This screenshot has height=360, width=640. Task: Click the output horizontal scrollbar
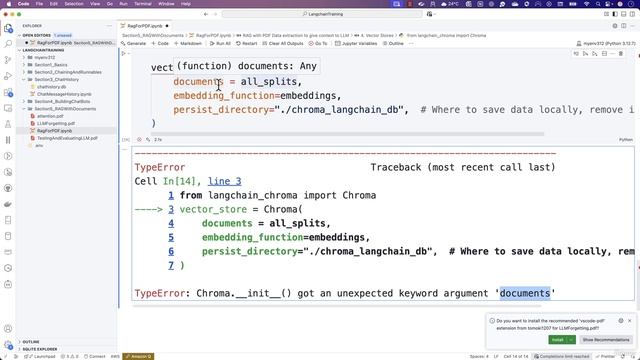[x=337, y=305]
